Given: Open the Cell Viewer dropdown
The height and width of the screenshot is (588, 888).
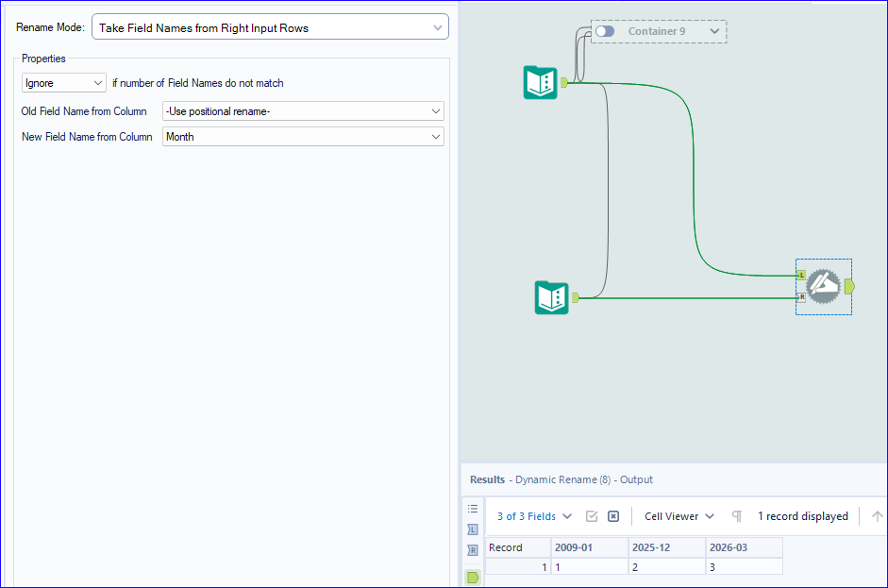Looking at the screenshot, I should pyautogui.click(x=679, y=516).
